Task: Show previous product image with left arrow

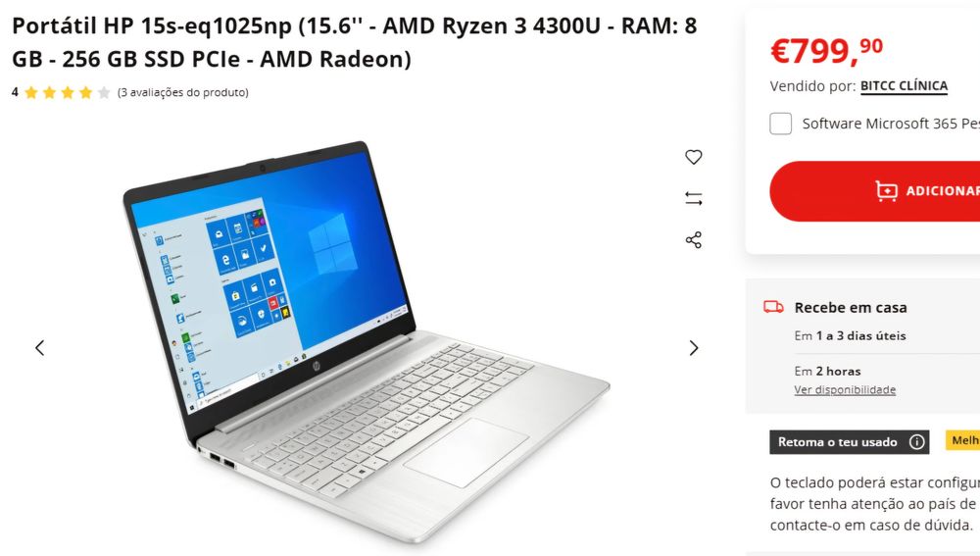Action: (40, 348)
